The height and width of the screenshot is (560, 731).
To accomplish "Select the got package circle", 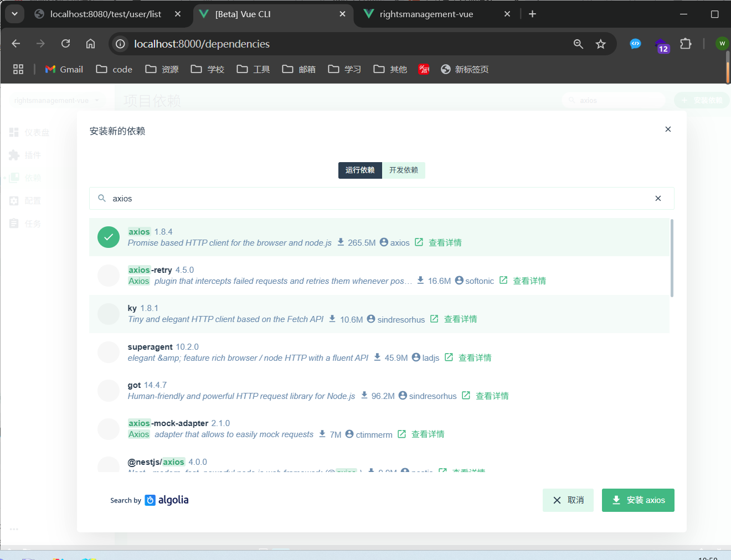I will (109, 391).
